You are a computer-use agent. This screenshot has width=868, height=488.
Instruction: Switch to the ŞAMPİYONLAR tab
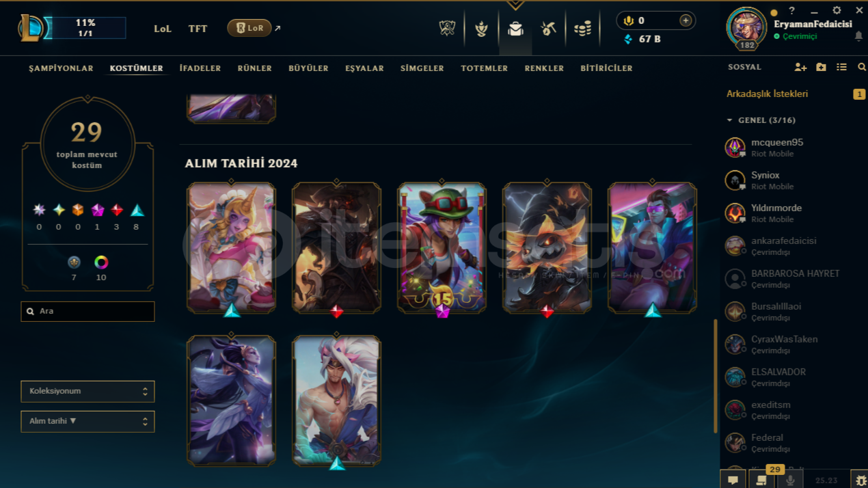coord(61,68)
